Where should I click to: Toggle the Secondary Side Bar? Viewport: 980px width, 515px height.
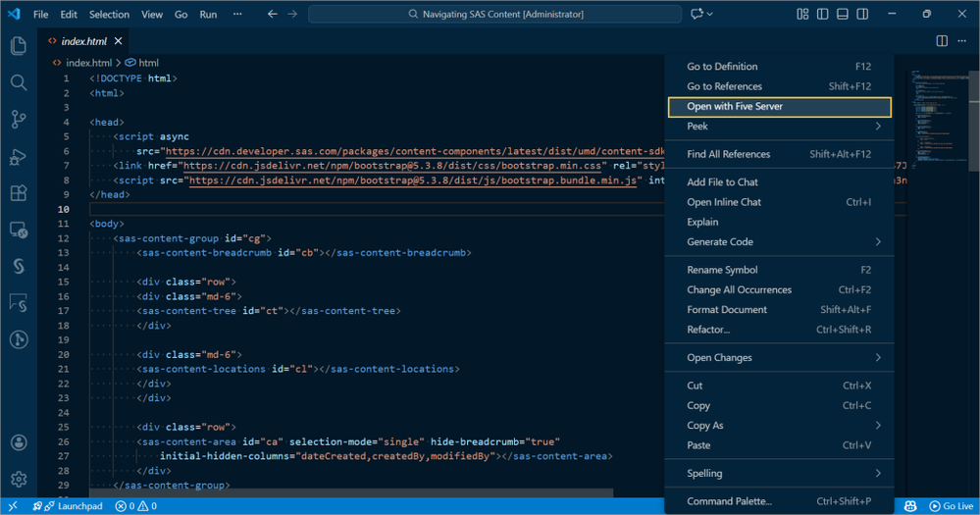[x=862, y=14]
